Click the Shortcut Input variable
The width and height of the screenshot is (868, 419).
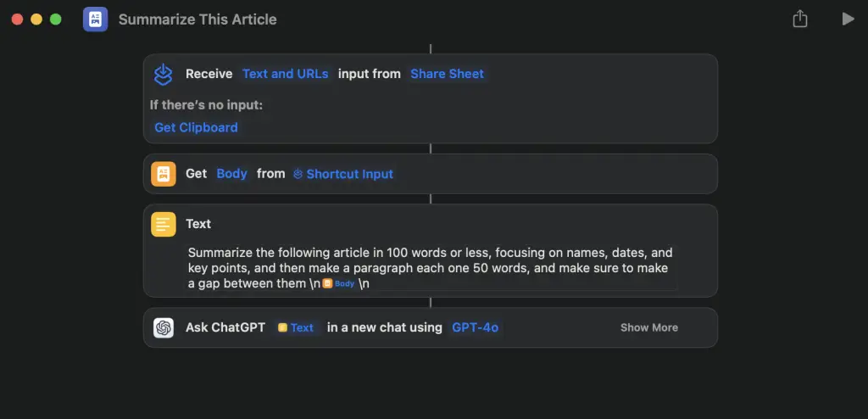pos(343,174)
